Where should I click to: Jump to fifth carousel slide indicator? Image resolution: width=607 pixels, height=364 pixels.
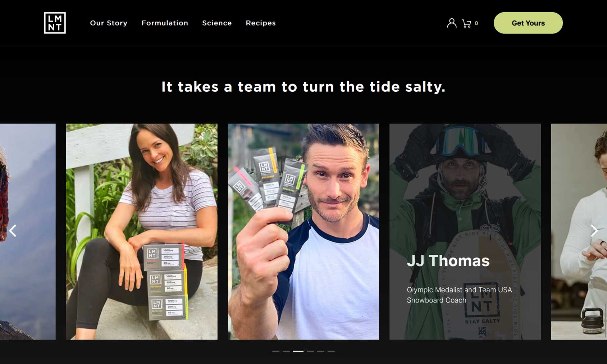click(321, 351)
